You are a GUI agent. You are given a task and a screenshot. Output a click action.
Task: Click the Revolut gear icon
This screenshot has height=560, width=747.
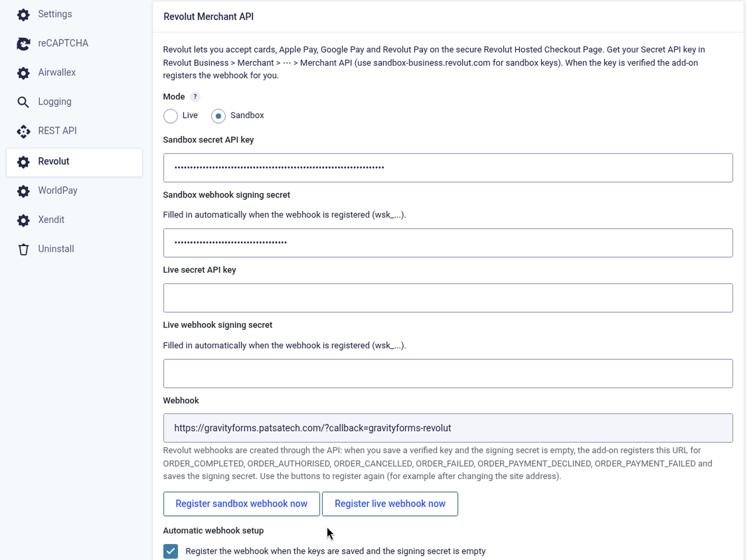pos(23,162)
